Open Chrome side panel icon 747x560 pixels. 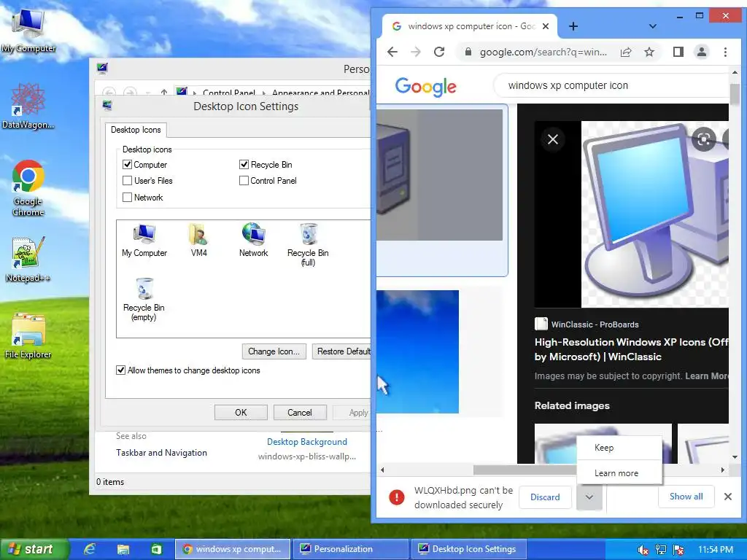tap(678, 52)
